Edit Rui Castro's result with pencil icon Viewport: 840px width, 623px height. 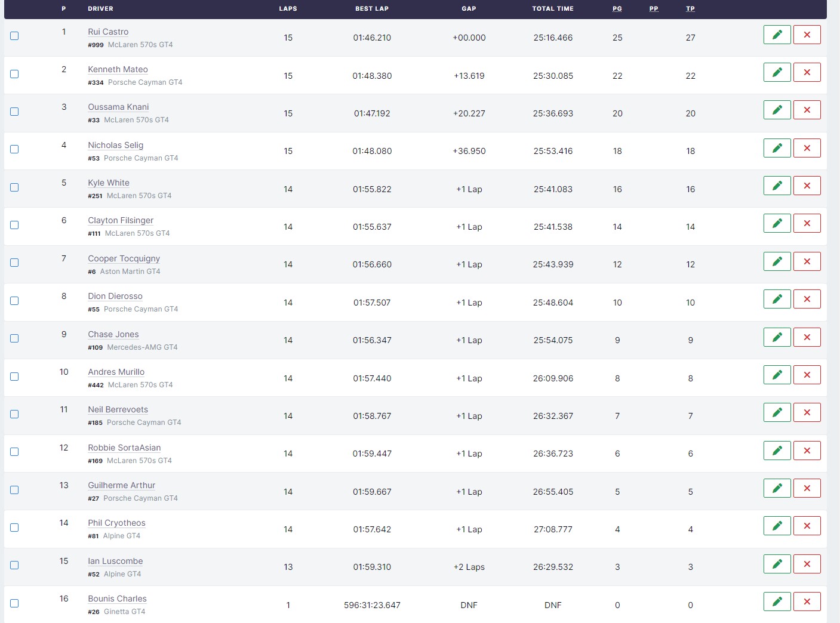pyautogui.click(x=777, y=35)
